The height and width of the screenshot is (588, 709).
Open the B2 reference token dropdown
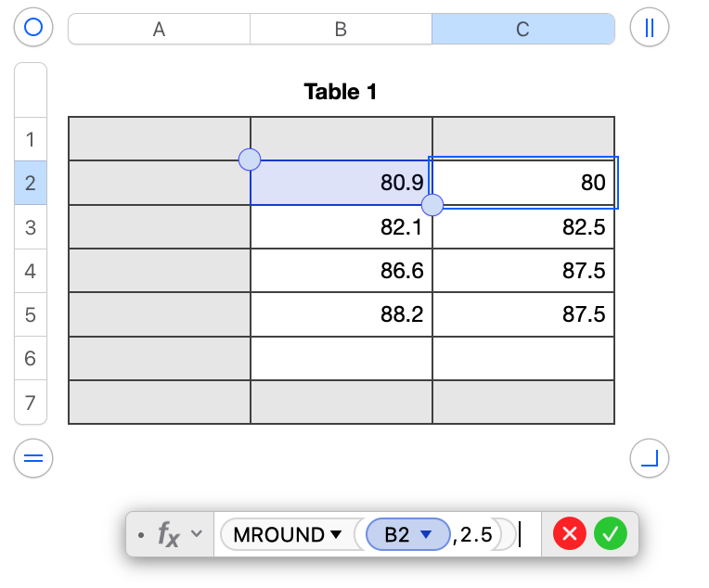tap(427, 535)
